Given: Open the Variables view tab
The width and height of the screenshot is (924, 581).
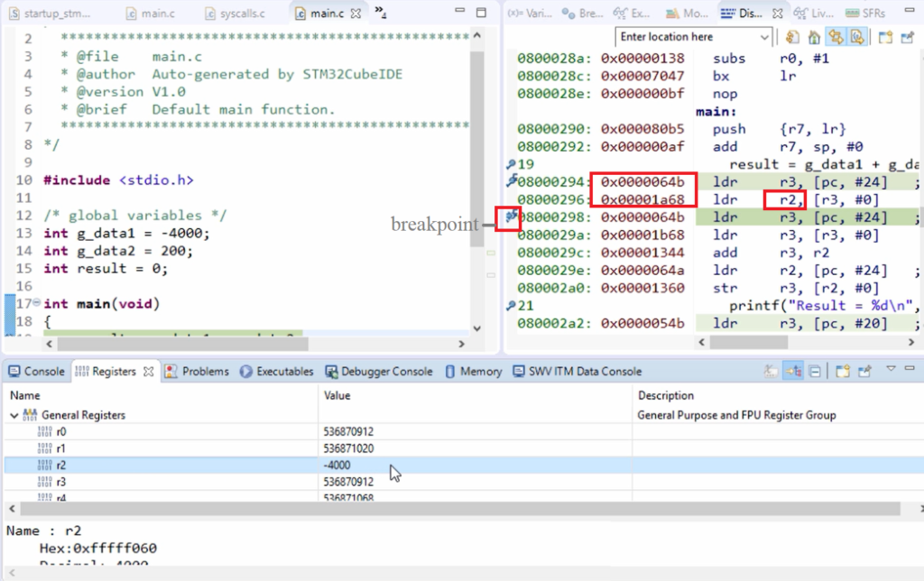Looking at the screenshot, I should (x=531, y=13).
